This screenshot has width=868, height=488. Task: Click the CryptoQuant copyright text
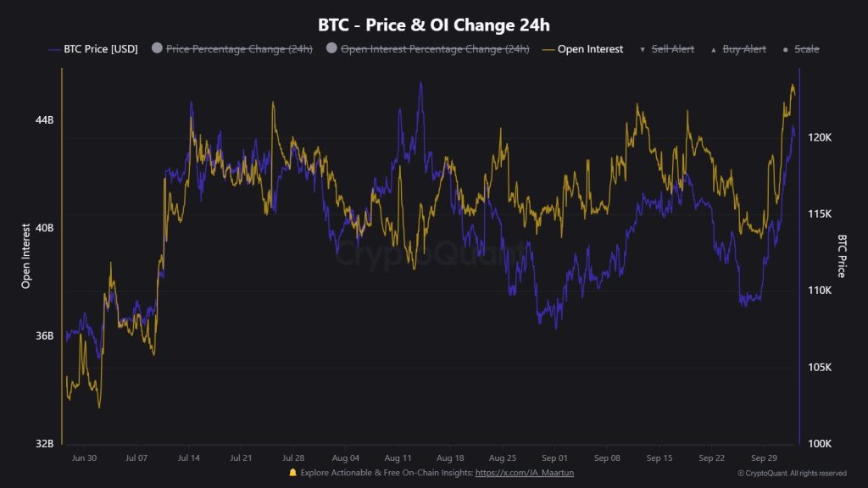[792, 473]
